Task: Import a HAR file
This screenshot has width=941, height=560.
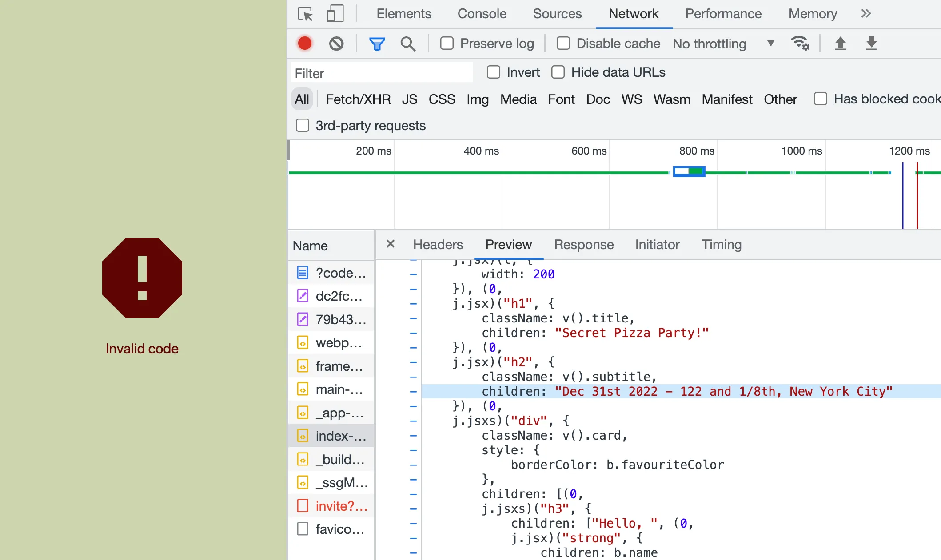Action: (x=840, y=43)
